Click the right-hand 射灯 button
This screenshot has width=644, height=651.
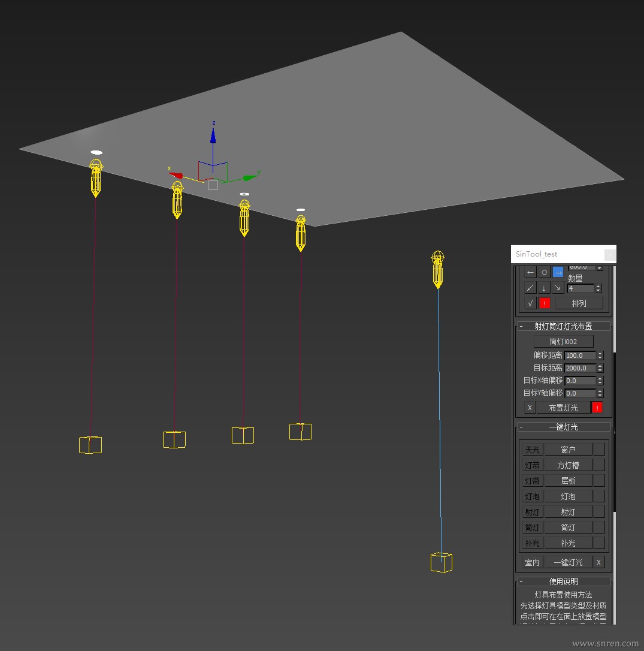[568, 512]
